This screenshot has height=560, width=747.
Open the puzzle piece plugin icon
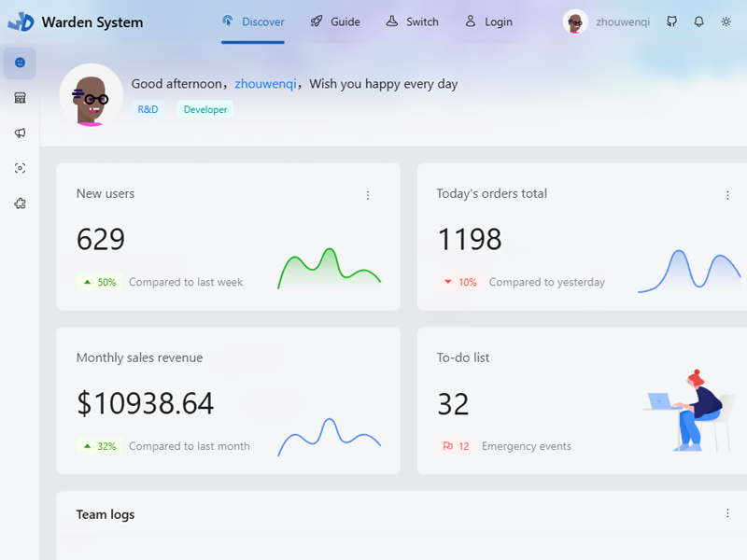pyautogui.click(x=20, y=203)
